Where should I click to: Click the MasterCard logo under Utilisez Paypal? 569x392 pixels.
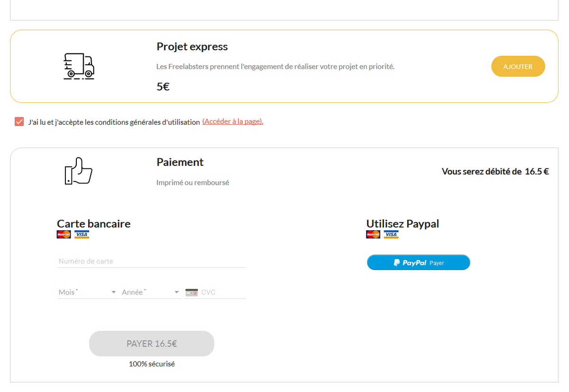(373, 234)
